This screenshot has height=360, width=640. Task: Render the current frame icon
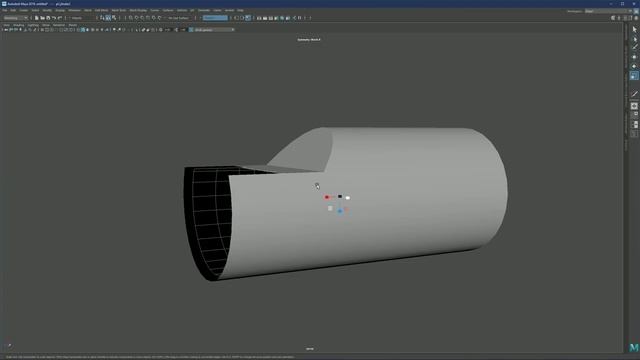pyautogui.click(x=265, y=18)
